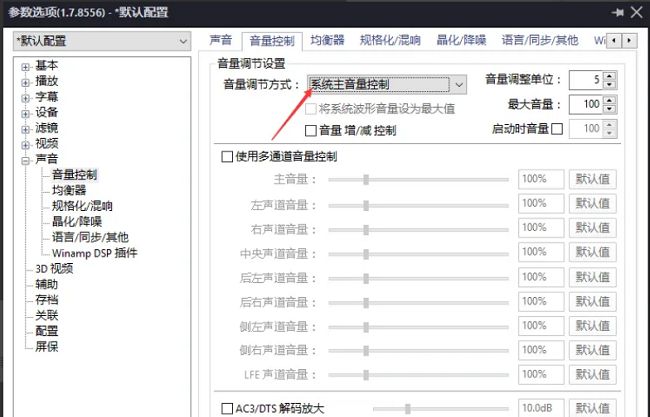Click the 最大音量 number field
The width and height of the screenshot is (650, 417).
(587, 104)
